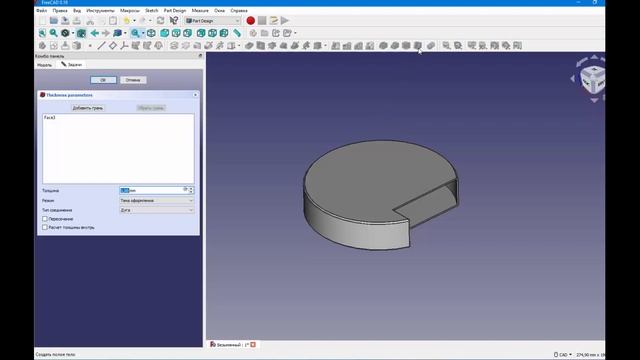Click the Отмена button
640x360 pixels.
click(x=133, y=80)
